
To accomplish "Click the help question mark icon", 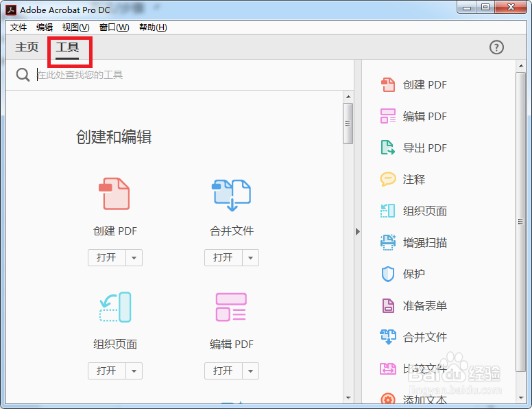I will pos(496,47).
